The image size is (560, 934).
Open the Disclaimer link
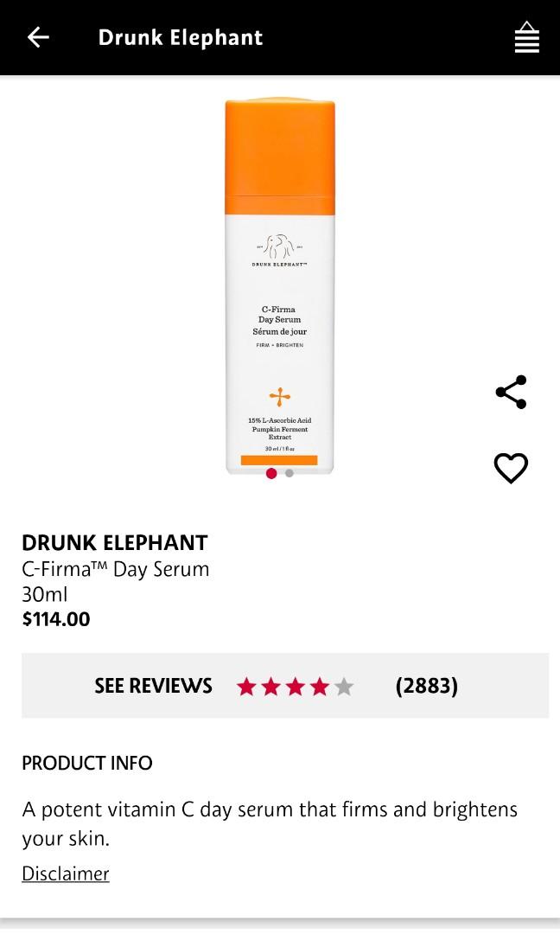tap(65, 873)
